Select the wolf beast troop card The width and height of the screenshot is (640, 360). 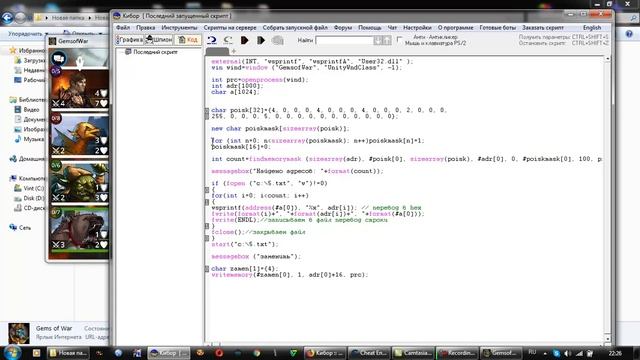(79, 228)
